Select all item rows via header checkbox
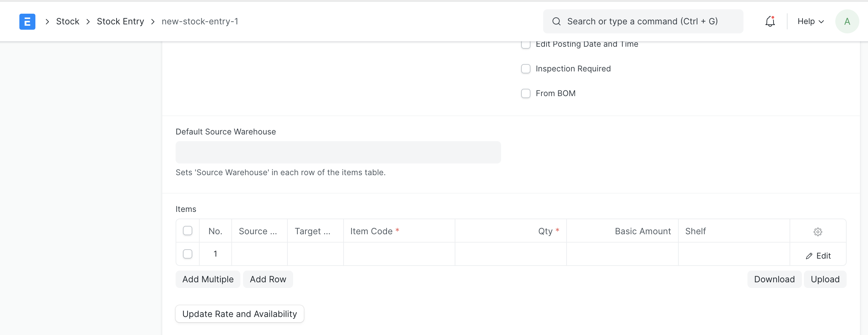The width and height of the screenshot is (868, 335). point(188,231)
